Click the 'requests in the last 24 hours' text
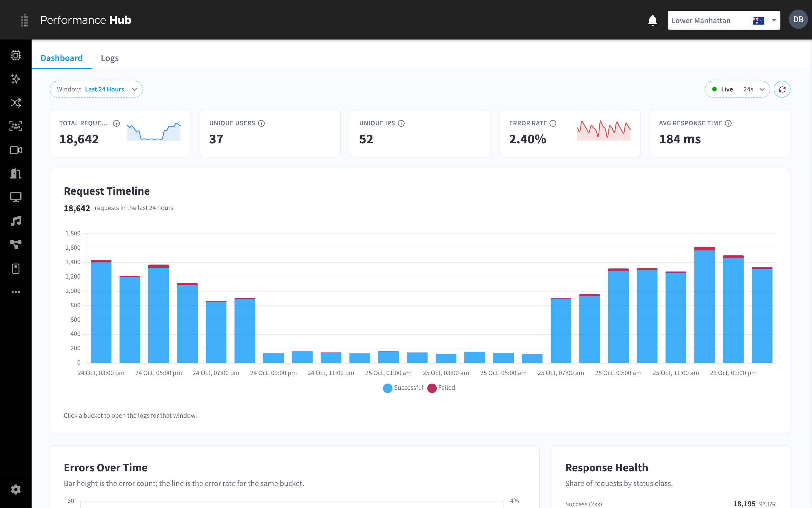This screenshot has width=812, height=508. point(134,208)
